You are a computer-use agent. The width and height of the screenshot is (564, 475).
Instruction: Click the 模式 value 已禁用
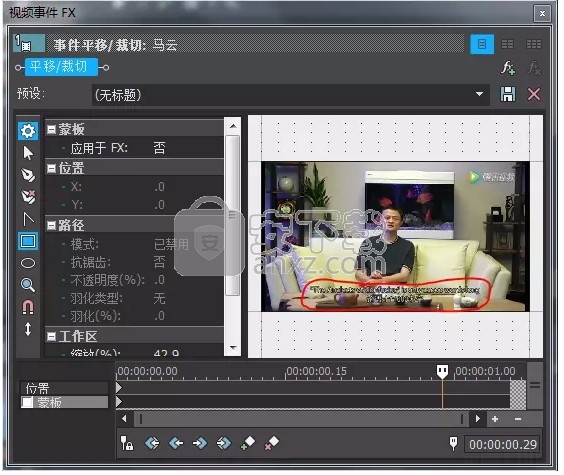click(x=171, y=244)
